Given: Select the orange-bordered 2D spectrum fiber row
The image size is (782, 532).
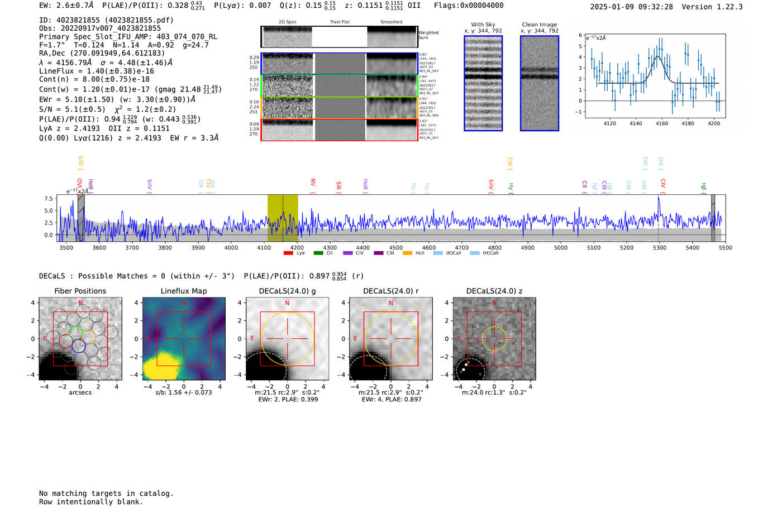Looking at the screenshot, I should point(339,108).
